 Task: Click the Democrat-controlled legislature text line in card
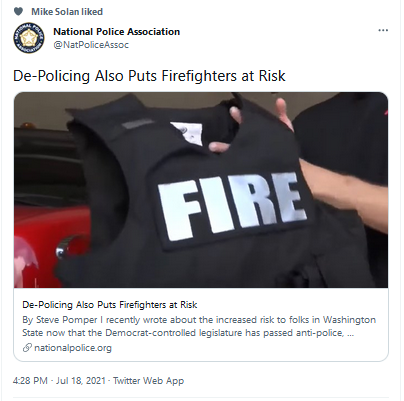(188, 333)
